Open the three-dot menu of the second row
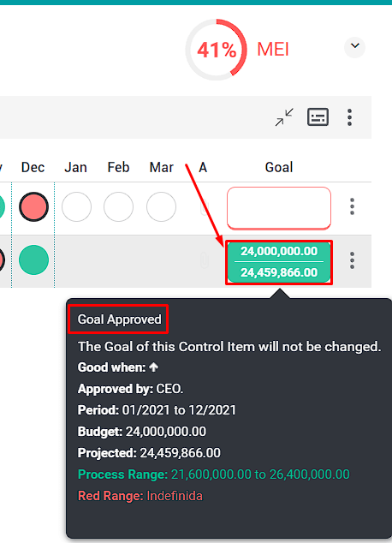The width and height of the screenshot is (392, 543). pos(352,260)
